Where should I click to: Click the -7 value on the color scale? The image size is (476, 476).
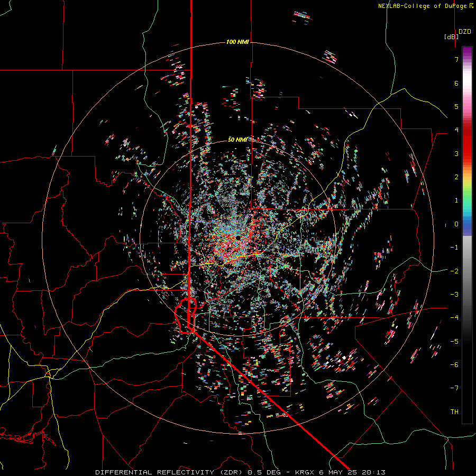(x=454, y=388)
